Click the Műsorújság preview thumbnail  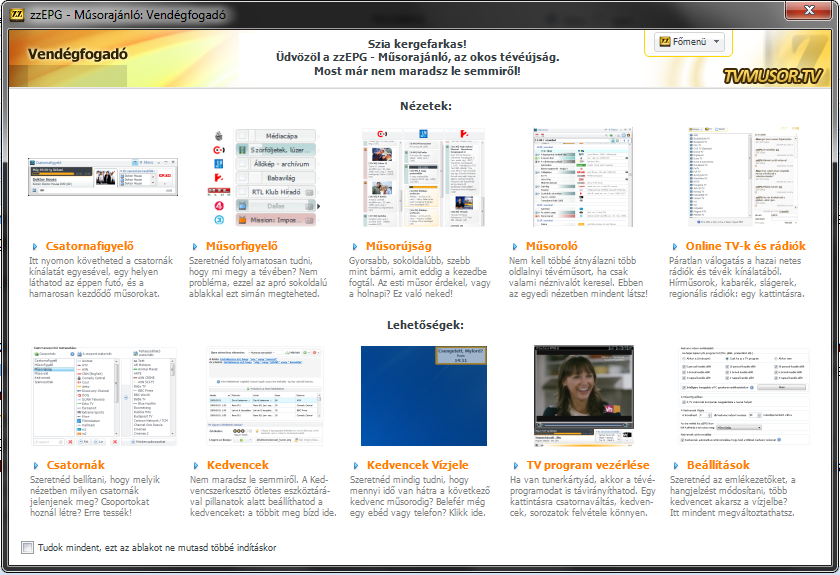pyautogui.click(x=423, y=177)
